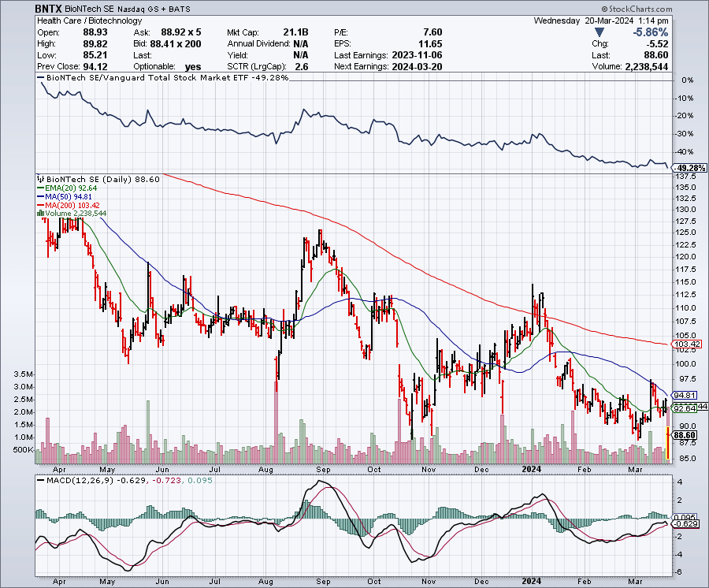The width and height of the screenshot is (709, 588).
Task: Click the BNTX ticker symbol
Action: click(49, 9)
